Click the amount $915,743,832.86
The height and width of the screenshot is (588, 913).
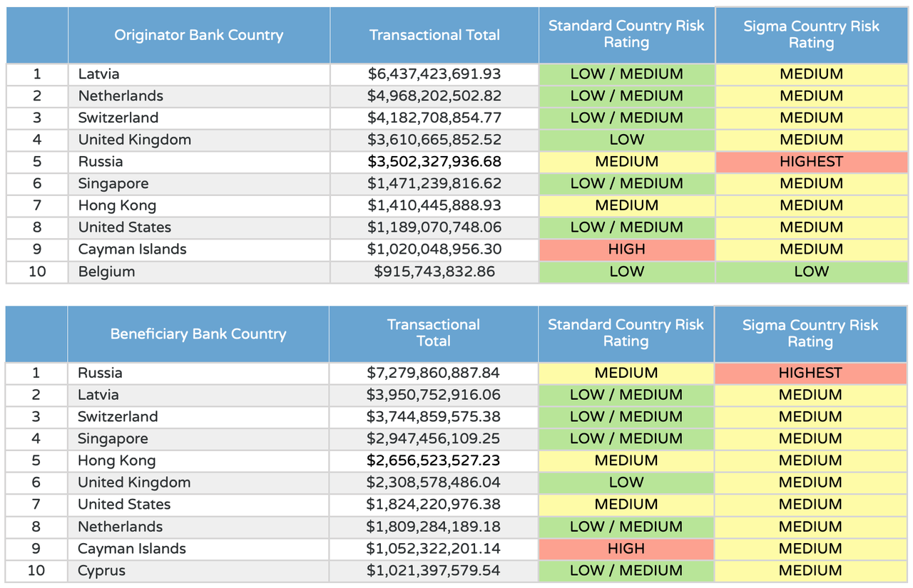click(434, 272)
